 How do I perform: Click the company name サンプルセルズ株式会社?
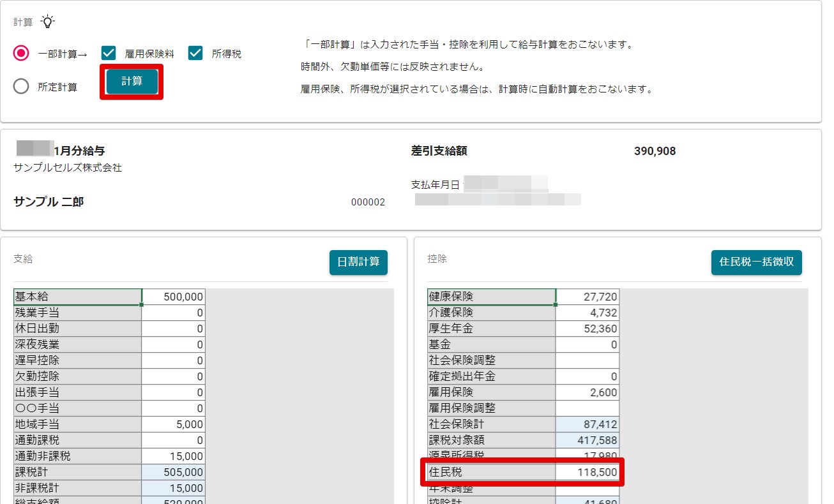pos(68,168)
